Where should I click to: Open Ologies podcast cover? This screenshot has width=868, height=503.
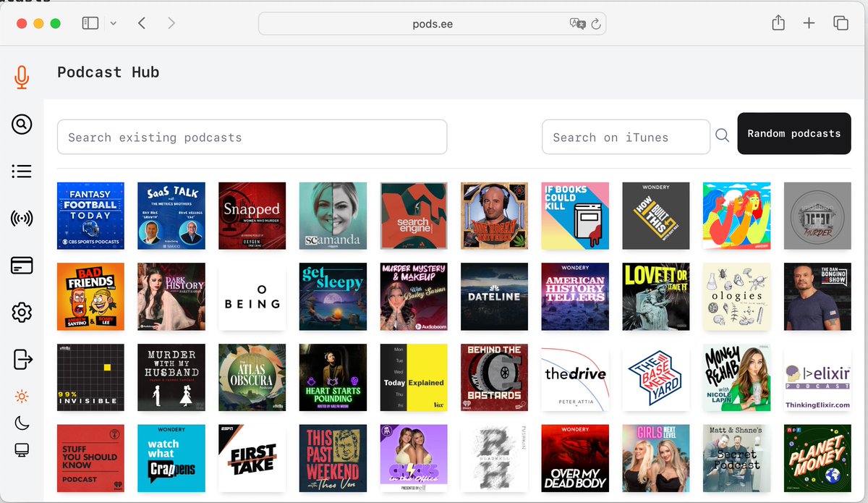click(737, 297)
